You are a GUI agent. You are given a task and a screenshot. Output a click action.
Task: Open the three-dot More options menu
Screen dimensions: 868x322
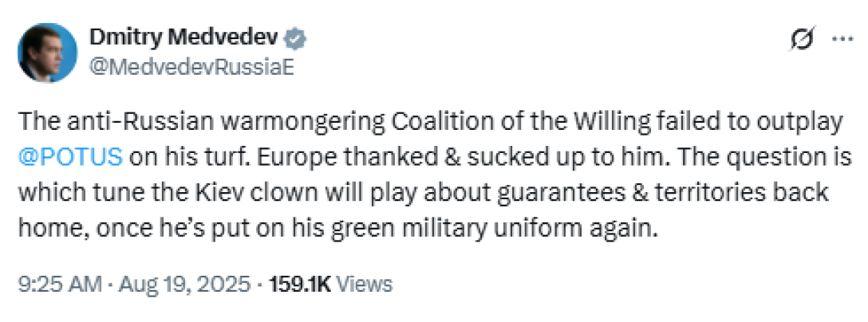tap(841, 40)
